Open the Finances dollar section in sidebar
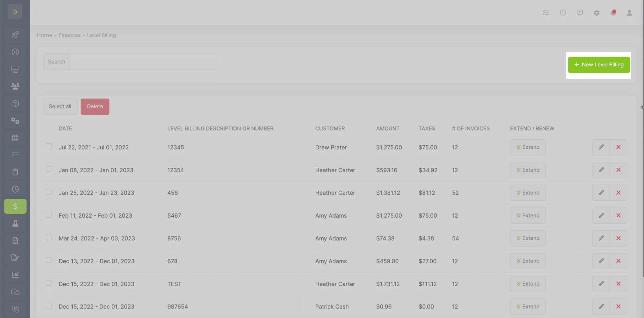Screen dimensions: 644x318 (x=15, y=206)
